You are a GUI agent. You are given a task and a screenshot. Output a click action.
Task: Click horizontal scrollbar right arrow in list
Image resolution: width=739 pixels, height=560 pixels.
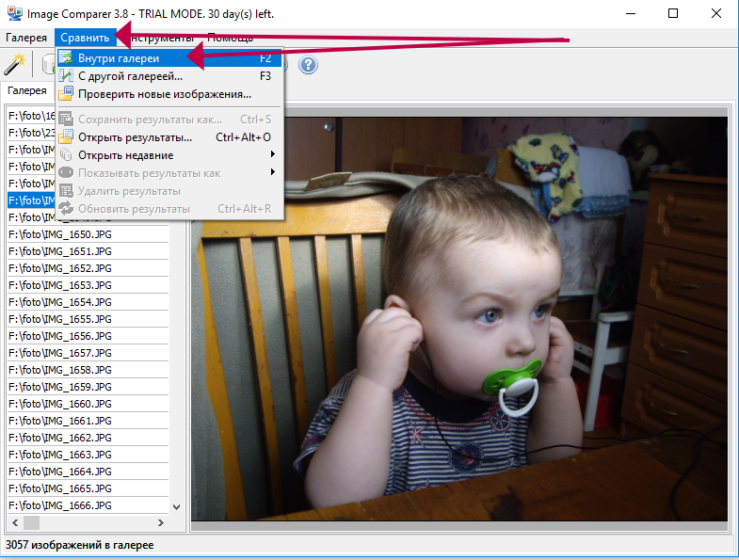click(158, 522)
